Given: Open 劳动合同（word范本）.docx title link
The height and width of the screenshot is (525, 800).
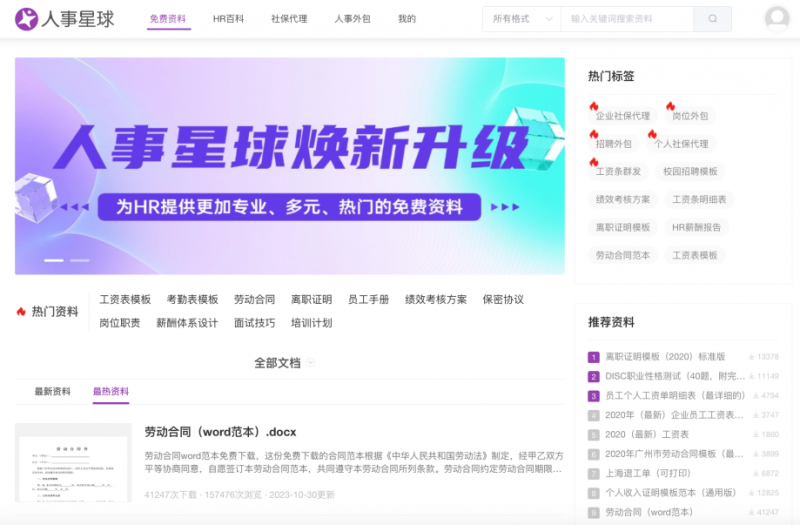Looking at the screenshot, I should click(x=220, y=432).
